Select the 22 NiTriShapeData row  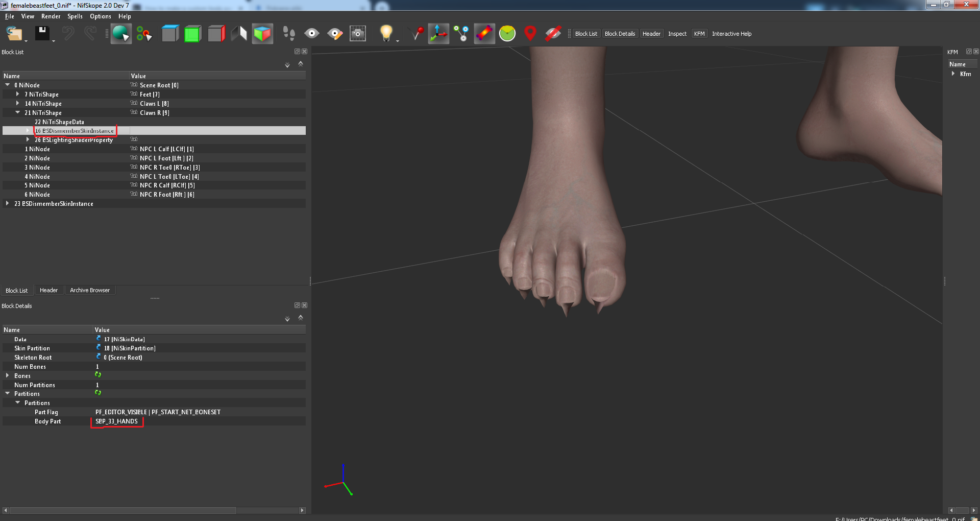[x=154, y=122]
